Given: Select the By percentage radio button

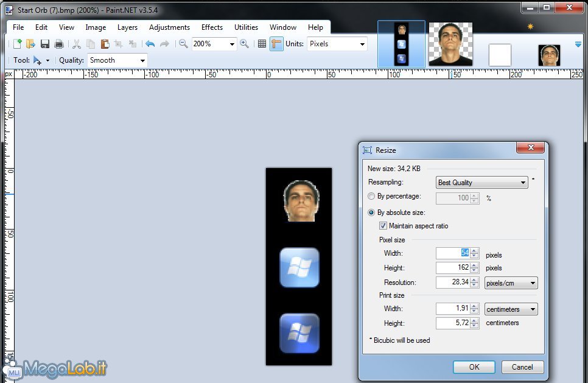Looking at the screenshot, I should coord(371,196).
